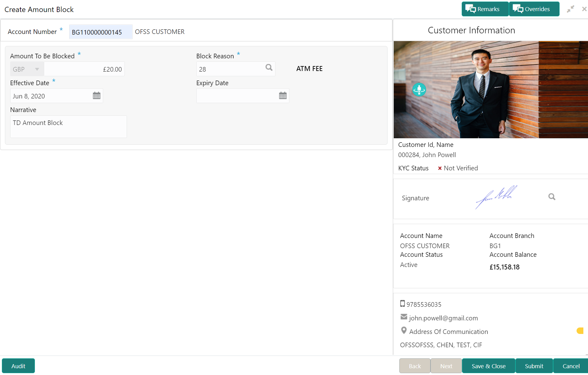Open the Expiry Date calendar picker
The width and height of the screenshot is (588, 375).
(x=283, y=96)
